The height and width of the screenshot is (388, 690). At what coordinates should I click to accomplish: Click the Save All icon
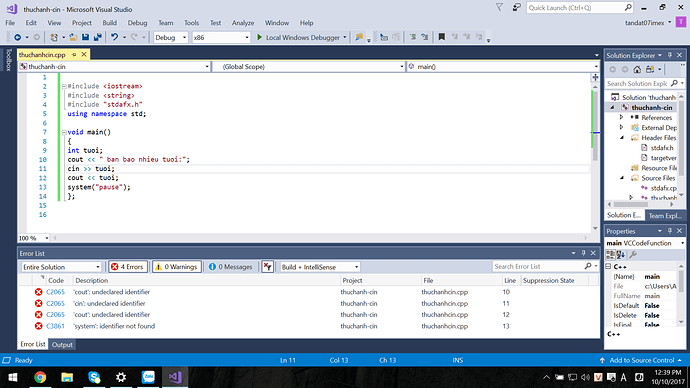click(97, 37)
